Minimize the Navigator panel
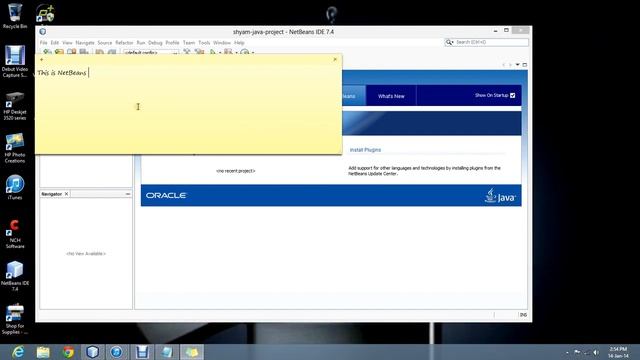640x360 pixels. [128, 194]
